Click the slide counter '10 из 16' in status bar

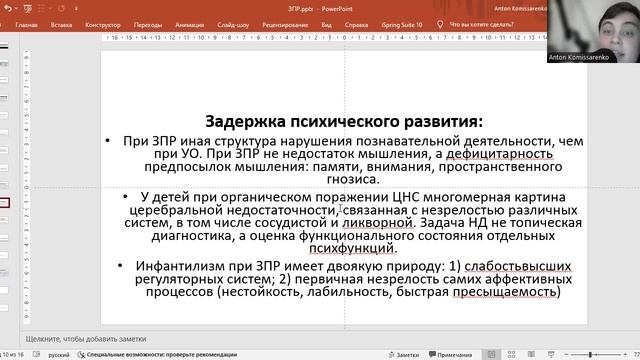click(x=13, y=355)
